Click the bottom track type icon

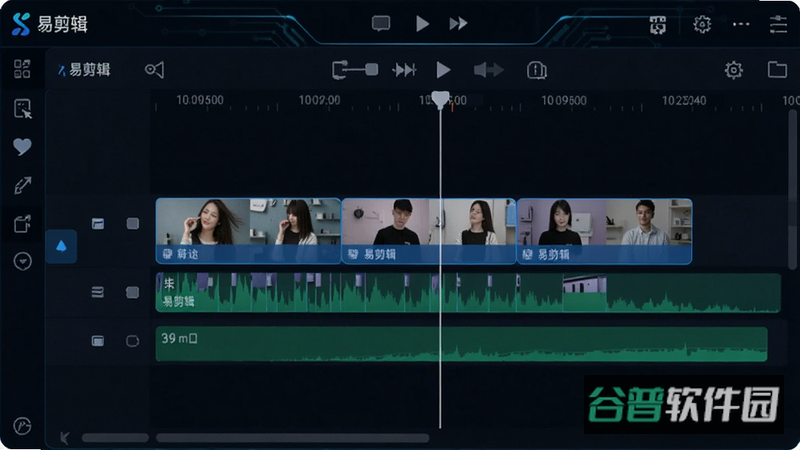pyautogui.click(x=97, y=341)
